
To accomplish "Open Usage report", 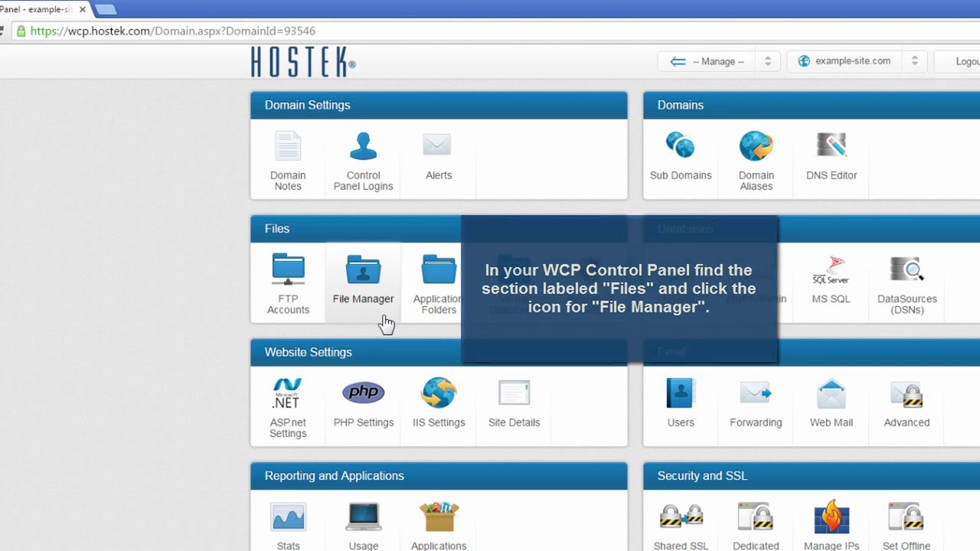I will coord(363,527).
